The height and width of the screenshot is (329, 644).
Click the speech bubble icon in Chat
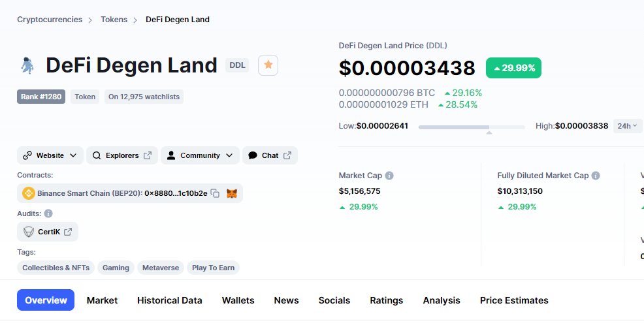click(x=253, y=155)
